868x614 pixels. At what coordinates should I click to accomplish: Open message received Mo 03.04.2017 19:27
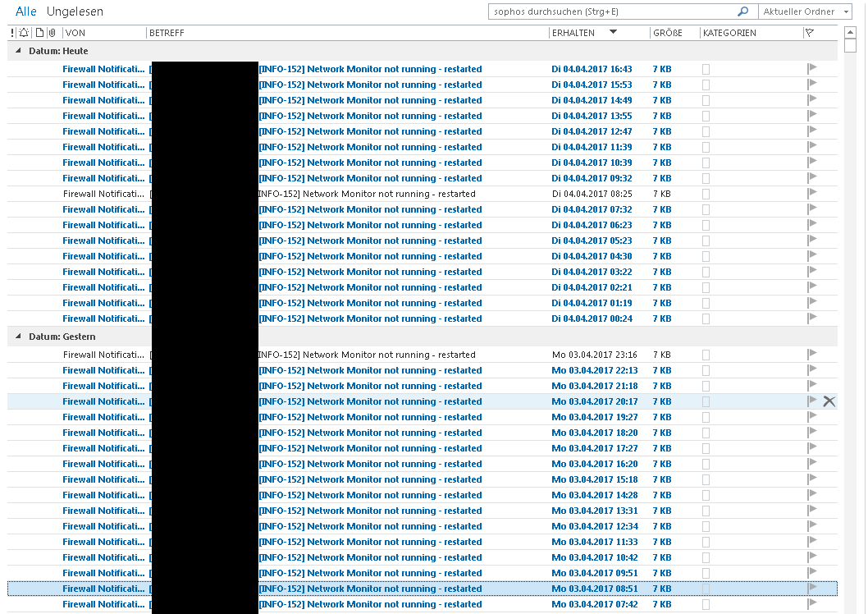coord(423,418)
